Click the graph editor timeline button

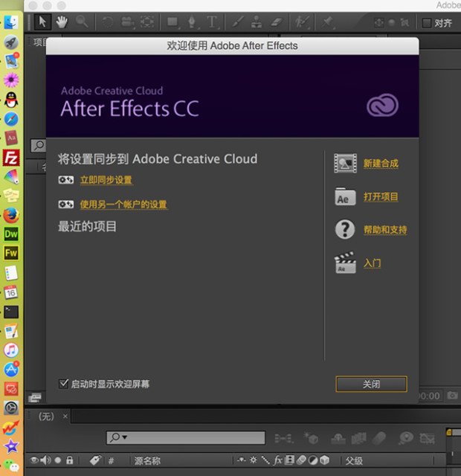pyautogui.click(x=427, y=438)
